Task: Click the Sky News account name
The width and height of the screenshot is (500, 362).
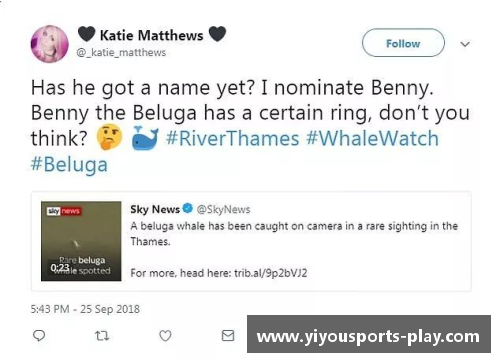Action: pos(155,209)
